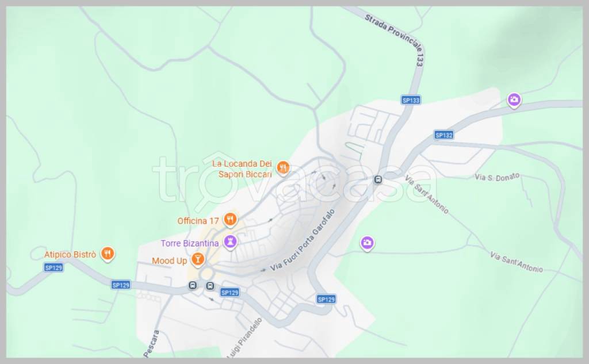The width and height of the screenshot is (589, 364).
Task: Click the SP132 road shield
Action: tap(443, 135)
